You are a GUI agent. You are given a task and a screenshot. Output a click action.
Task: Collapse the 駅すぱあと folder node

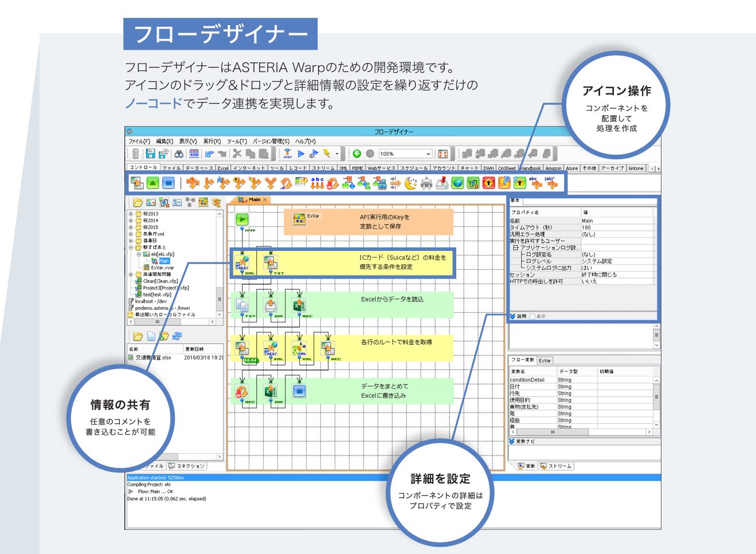131,247
